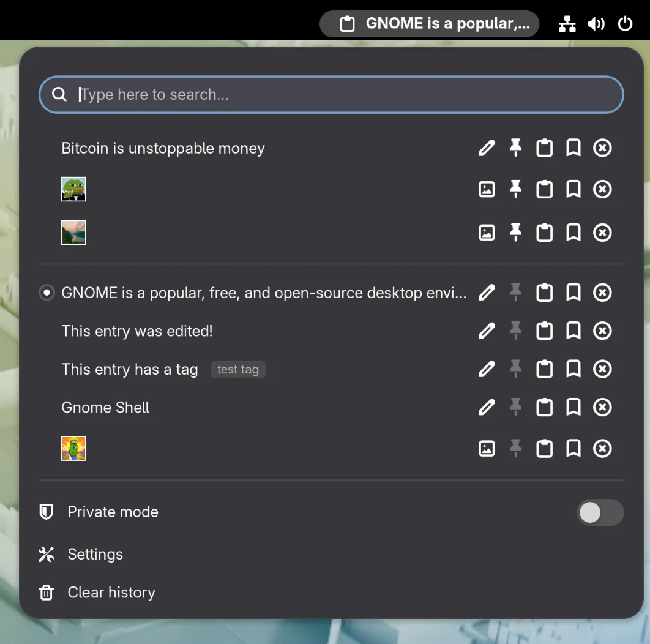Tag the 'Bitcoin is unstoppable money' entry with bookmark
Viewport: 650px width, 644px height.
(x=573, y=148)
